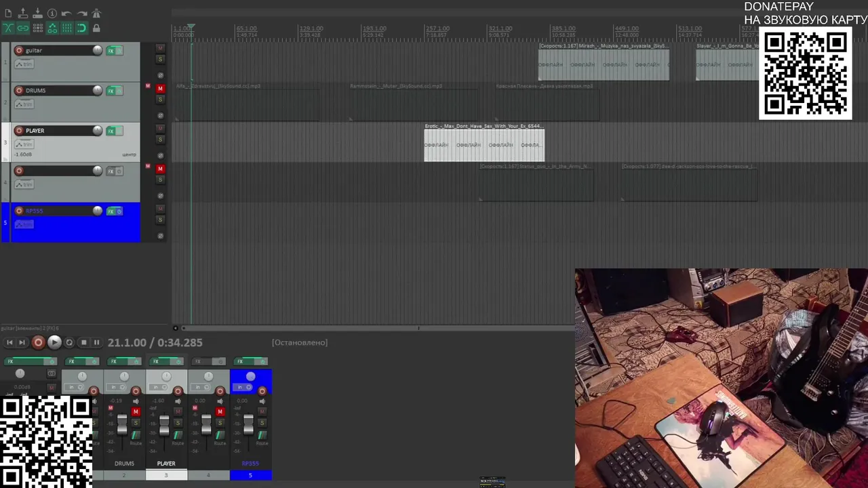Image resolution: width=868 pixels, height=488 pixels.
Task: Toggle master mono/stereo icon in mixer
Action: tap(52, 373)
